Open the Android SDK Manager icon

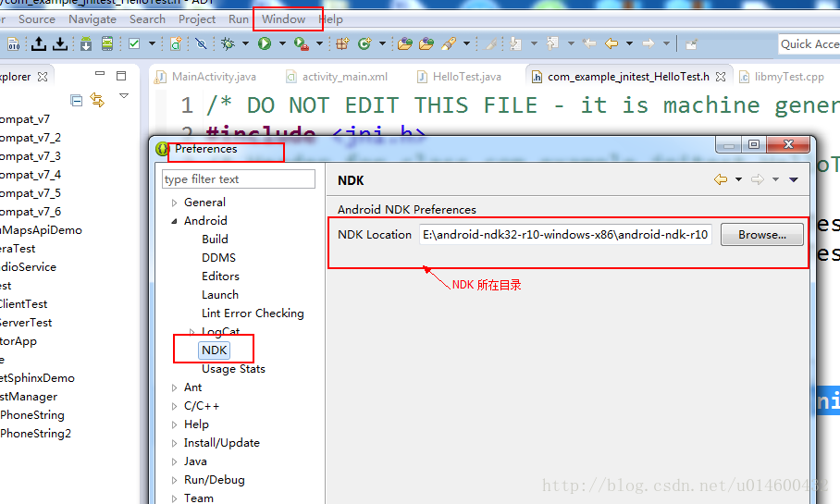click(x=86, y=43)
